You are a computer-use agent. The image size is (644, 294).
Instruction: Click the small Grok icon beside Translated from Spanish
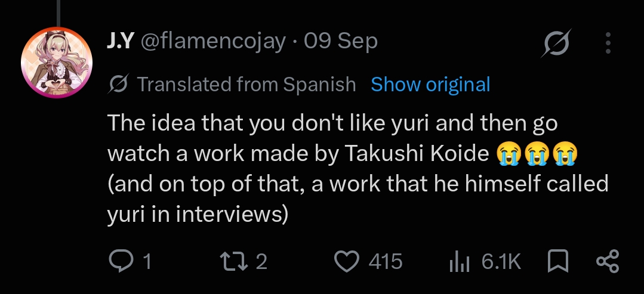[x=118, y=84]
